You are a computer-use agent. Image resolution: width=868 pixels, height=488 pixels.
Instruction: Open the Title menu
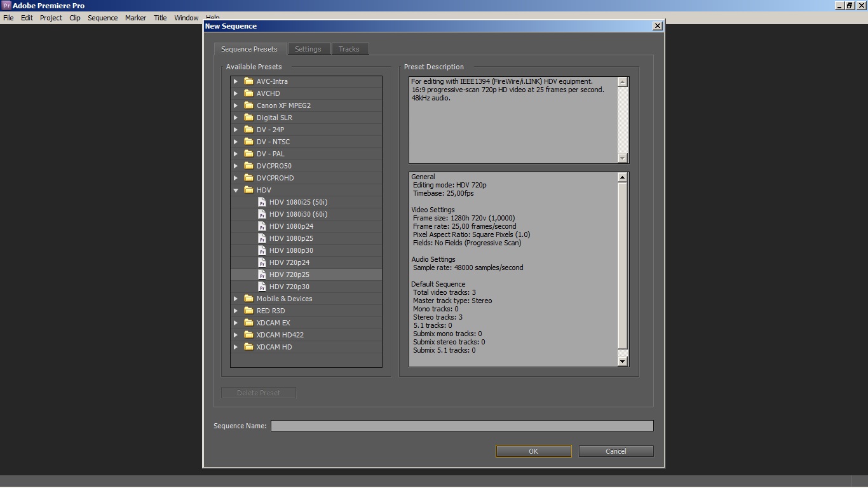tap(160, 18)
